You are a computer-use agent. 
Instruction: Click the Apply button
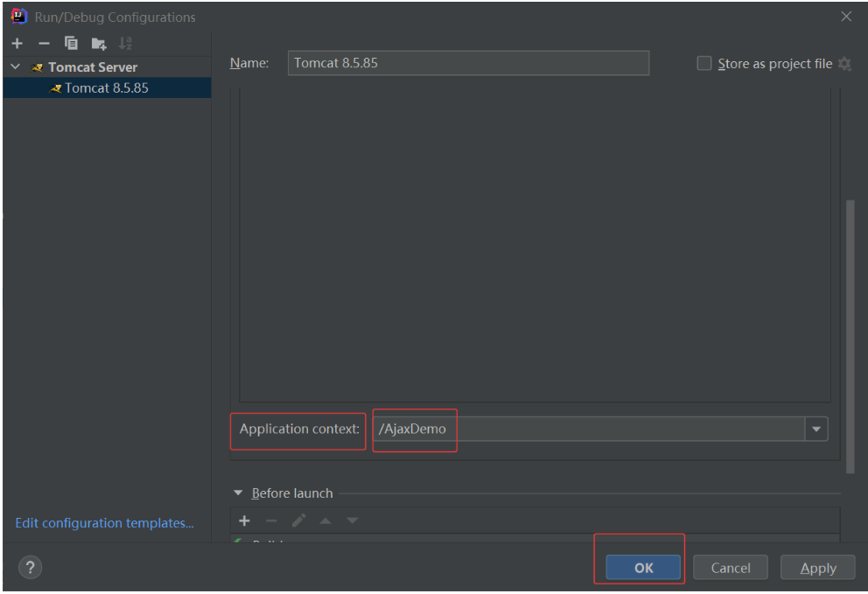[817, 568]
